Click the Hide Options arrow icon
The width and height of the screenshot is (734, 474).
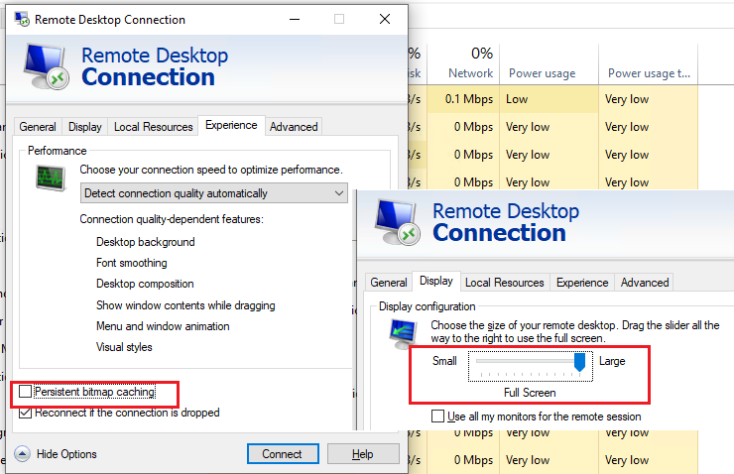[21, 454]
